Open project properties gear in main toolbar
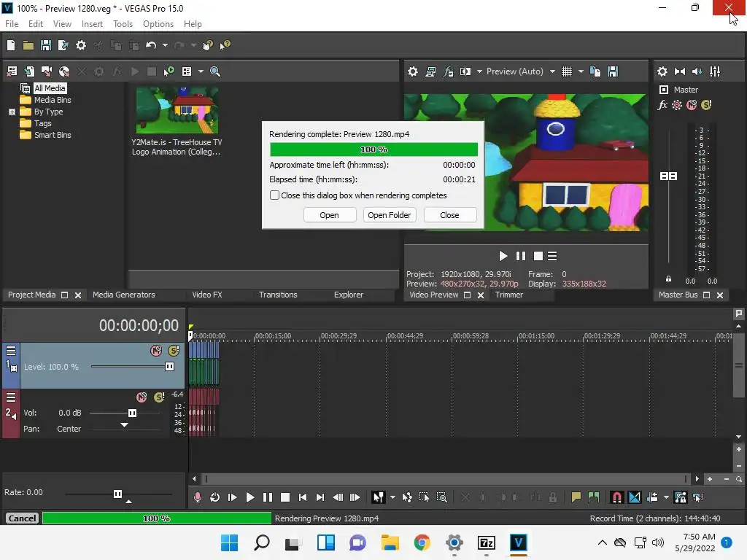747x560 pixels. 81,45
